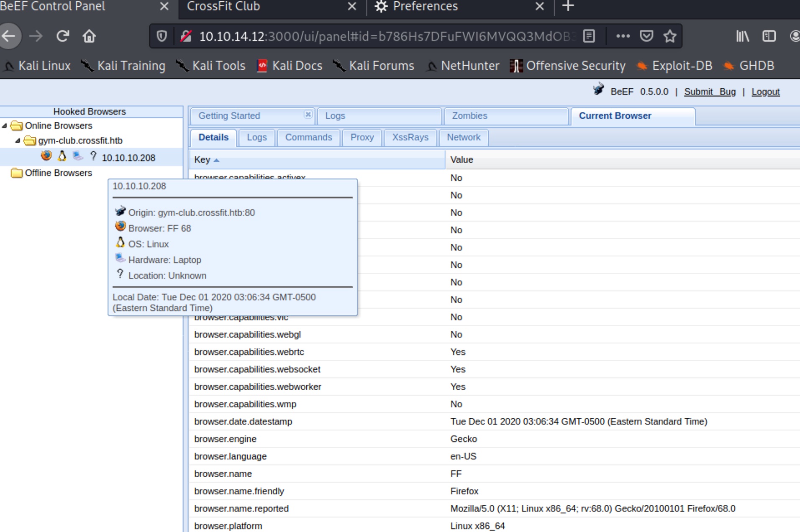Select the Details sub-tab
This screenshot has height=532, width=800.
(x=213, y=138)
